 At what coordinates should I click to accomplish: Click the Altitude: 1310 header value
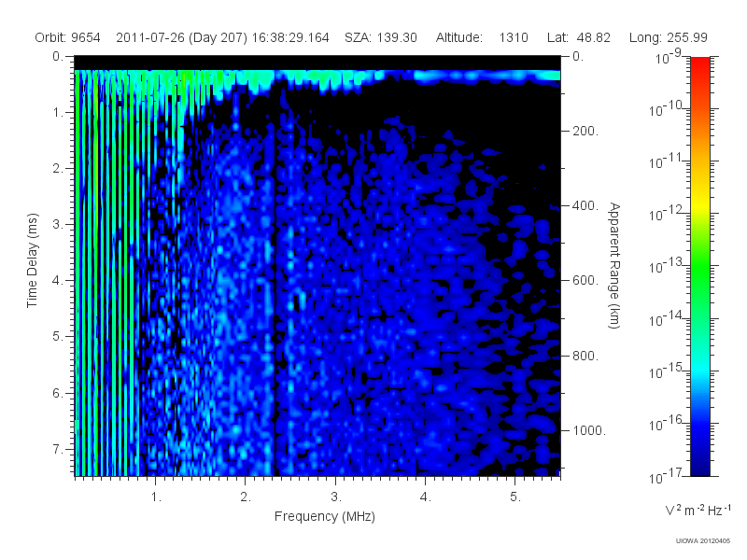482,37
